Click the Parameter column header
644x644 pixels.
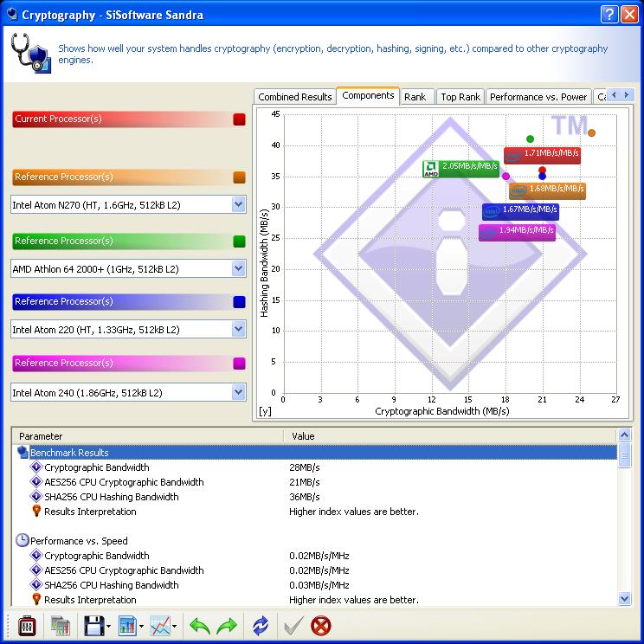[148, 436]
